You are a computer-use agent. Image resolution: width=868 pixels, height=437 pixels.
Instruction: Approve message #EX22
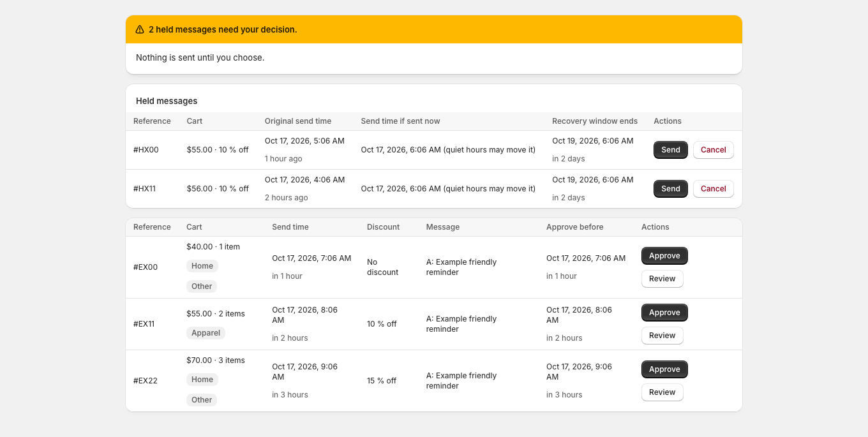click(x=664, y=369)
